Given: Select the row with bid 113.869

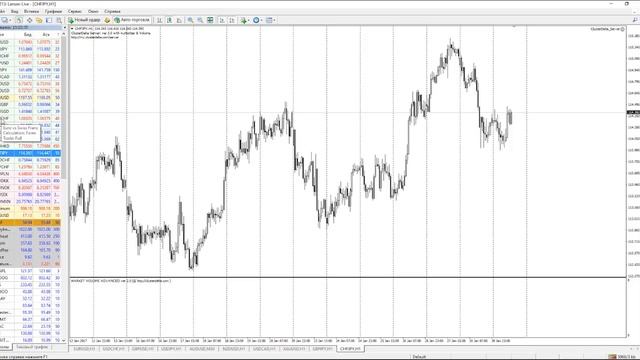Looking at the screenshot, I should click(31, 49).
